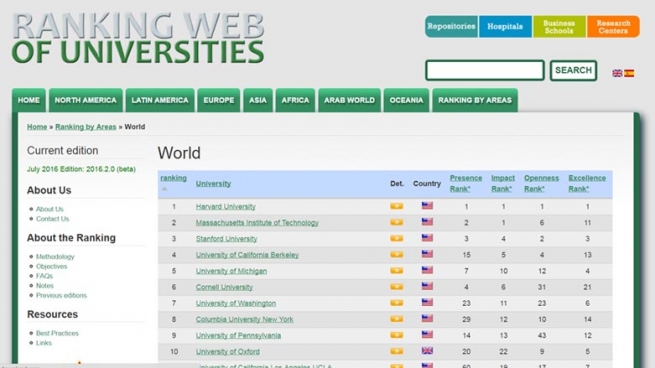This screenshot has height=368, width=655.
Task: Click the UK flag in Oxford row
Action: pyautogui.click(x=427, y=351)
